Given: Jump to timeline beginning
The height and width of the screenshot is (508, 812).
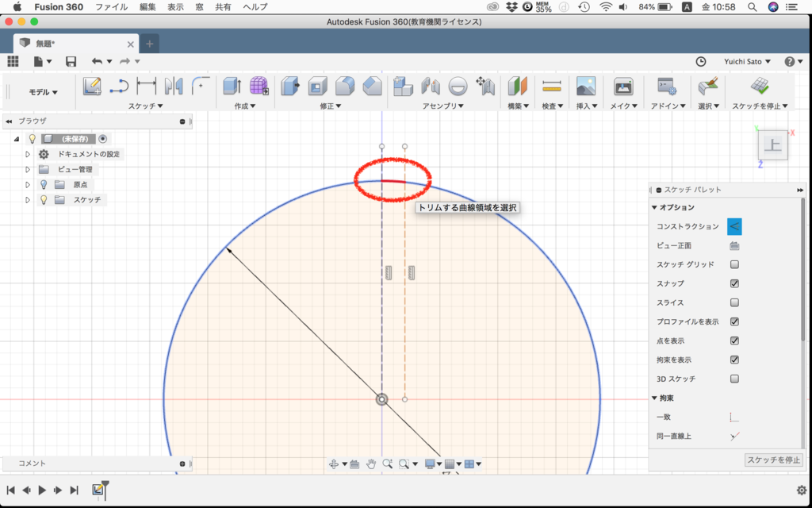Looking at the screenshot, I should click(x=11, y=490).
